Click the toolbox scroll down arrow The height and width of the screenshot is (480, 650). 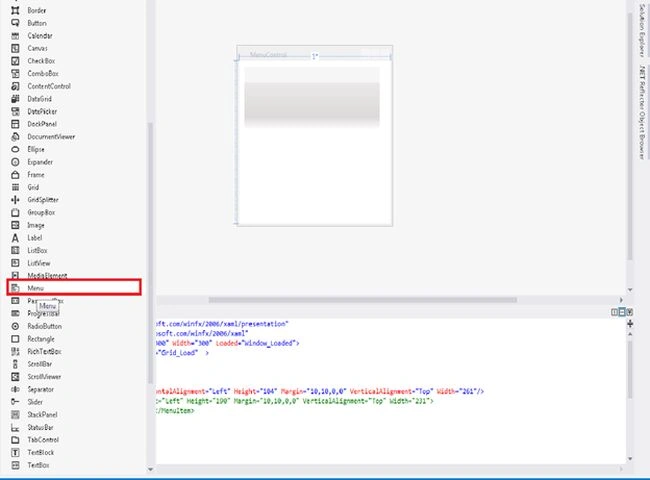click(x=150, y=469)
